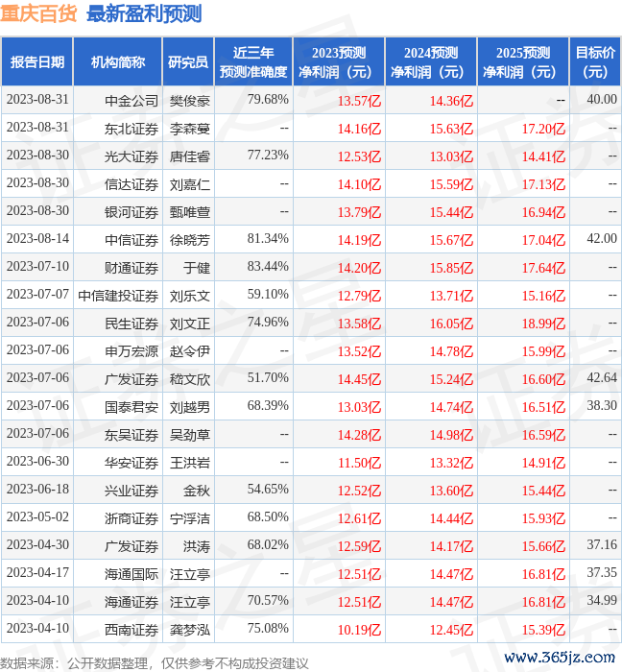
Task: Click target price 40.00
Action: tap(602, 100)
